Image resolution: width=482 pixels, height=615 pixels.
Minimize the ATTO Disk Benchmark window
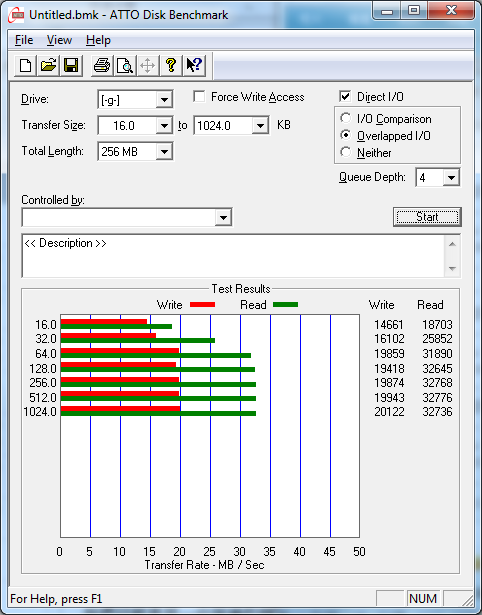tap(386, 11)
